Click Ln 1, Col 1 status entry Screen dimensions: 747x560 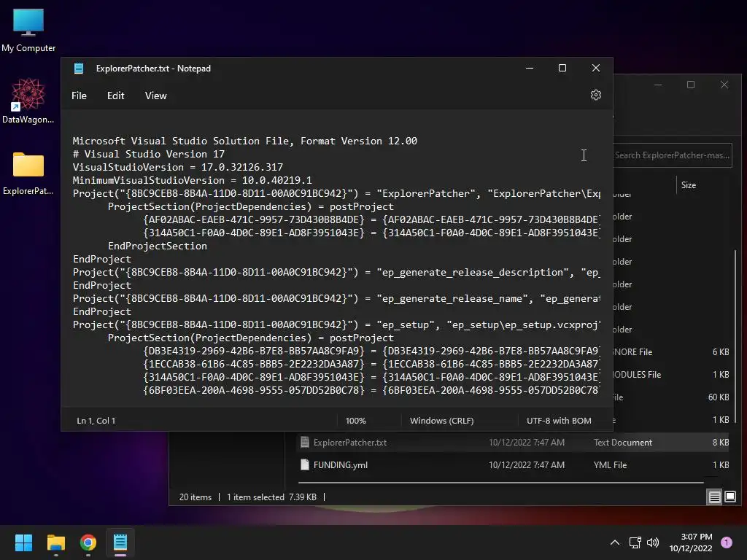pyautogui.click(x=96, y=421)
